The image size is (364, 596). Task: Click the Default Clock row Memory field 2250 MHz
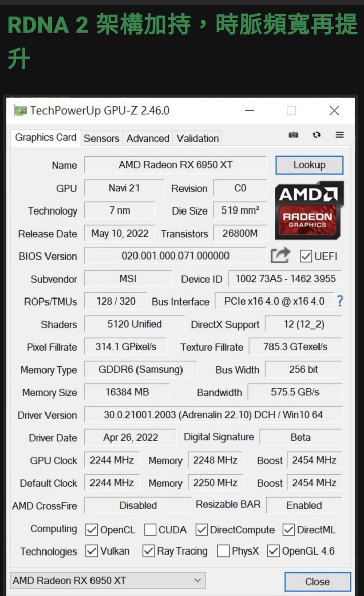point(215,482)
